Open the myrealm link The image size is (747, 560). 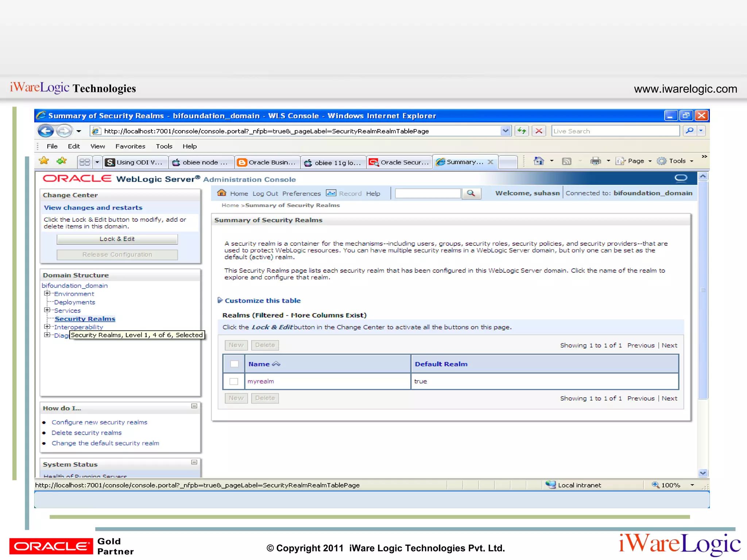coord(260,381)
